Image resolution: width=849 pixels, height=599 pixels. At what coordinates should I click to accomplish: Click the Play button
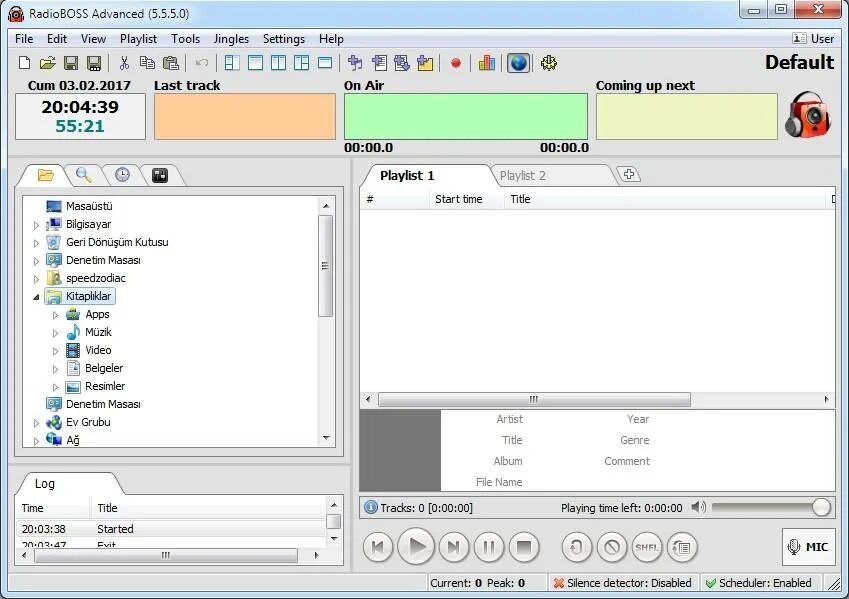click(416, 547)
